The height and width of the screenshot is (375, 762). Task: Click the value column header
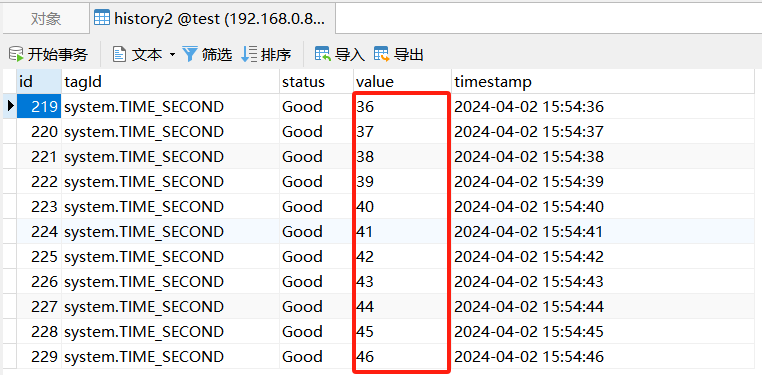[x=402, y=82]
